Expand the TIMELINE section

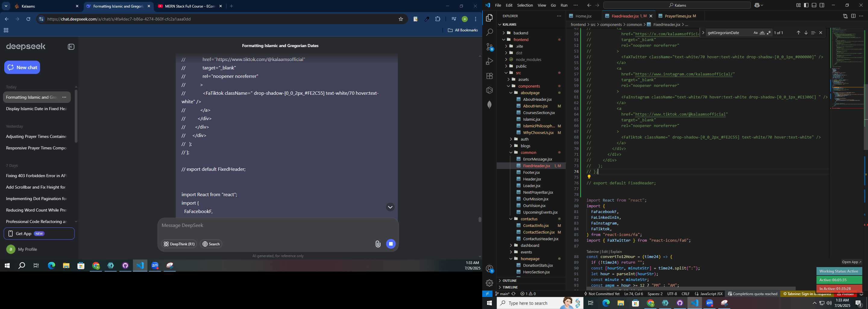[510, 287]
